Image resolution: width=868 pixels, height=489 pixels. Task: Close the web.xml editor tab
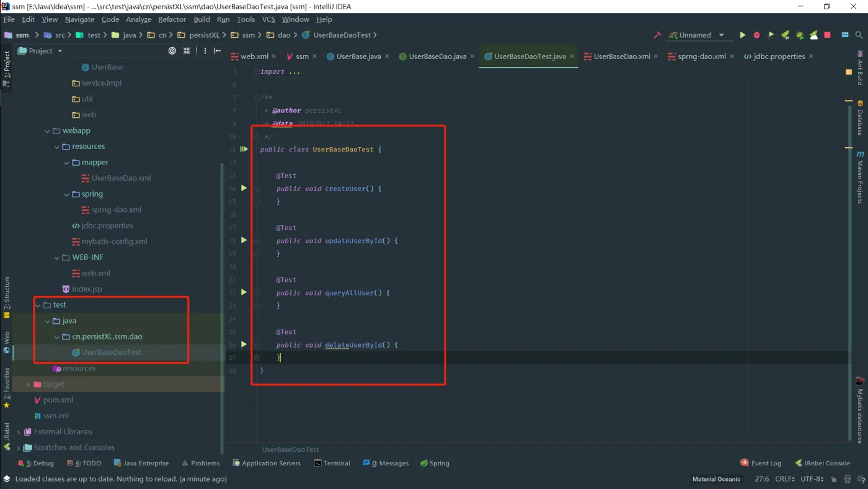(274, 56)
